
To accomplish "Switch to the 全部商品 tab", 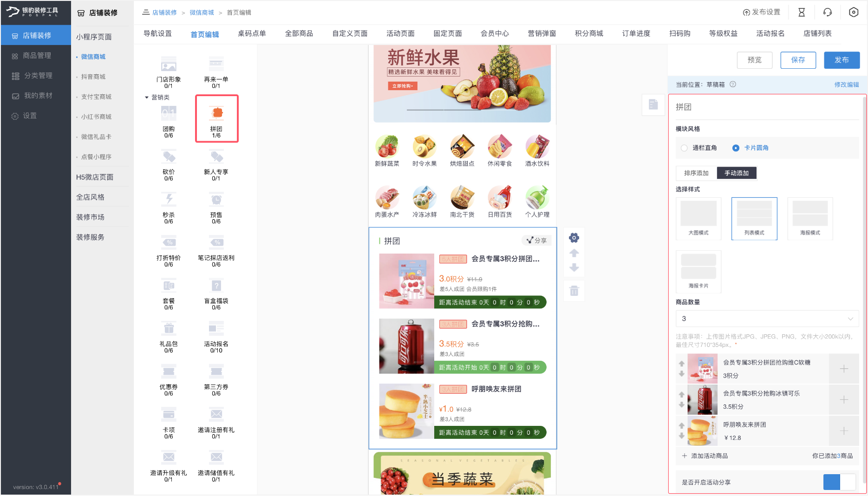I will pyautogui.click(x=299, y=33).
